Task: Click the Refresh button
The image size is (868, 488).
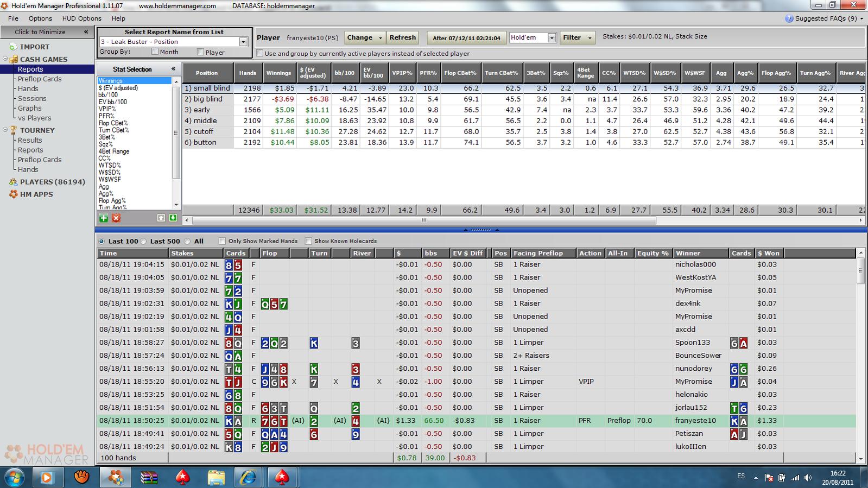Action: (x=402, y=37)
